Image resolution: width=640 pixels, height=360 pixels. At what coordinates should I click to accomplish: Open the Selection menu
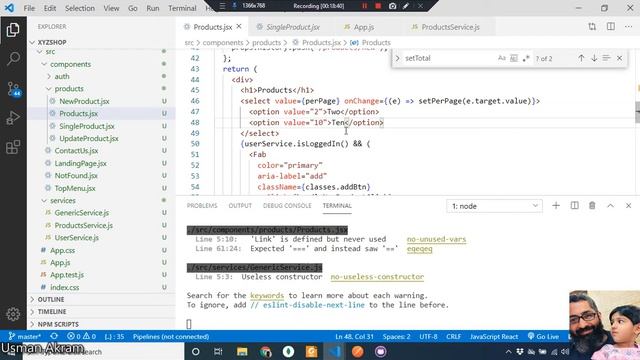coord(80,8)
